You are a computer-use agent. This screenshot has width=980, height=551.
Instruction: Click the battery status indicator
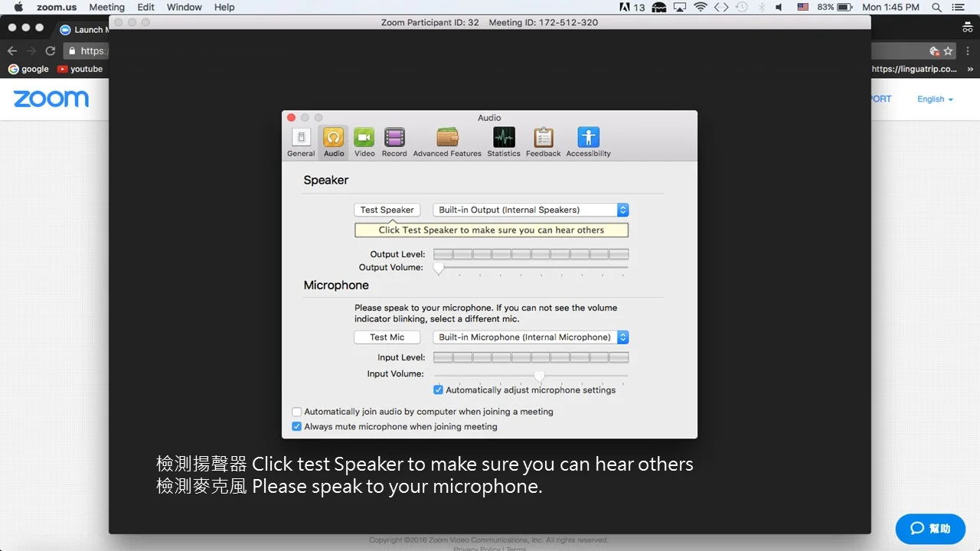835,7
